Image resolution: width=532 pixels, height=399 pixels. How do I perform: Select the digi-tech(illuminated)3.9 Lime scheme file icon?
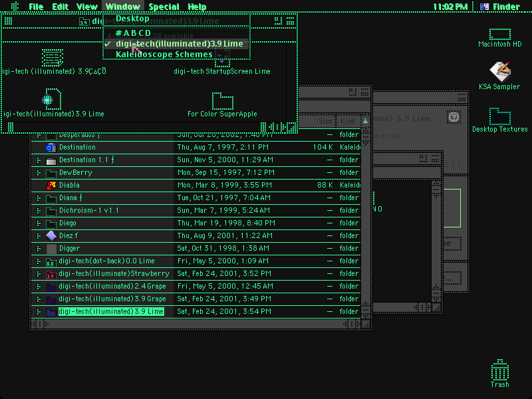click(x=52, y=99)
